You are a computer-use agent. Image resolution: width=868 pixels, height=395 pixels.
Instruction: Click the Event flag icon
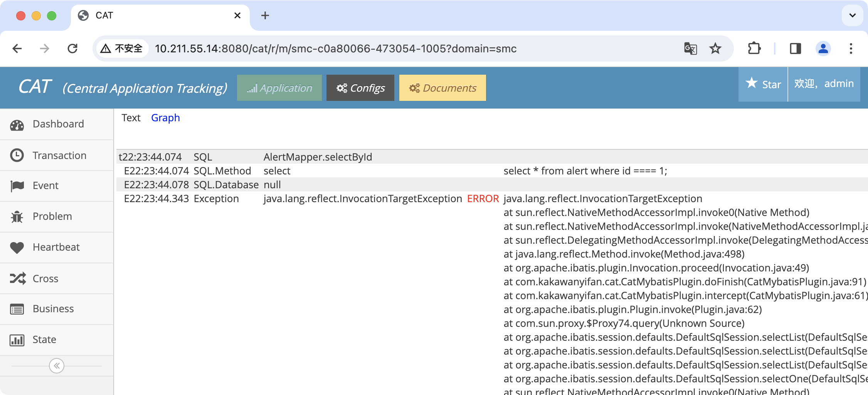(x=17, y=186)
